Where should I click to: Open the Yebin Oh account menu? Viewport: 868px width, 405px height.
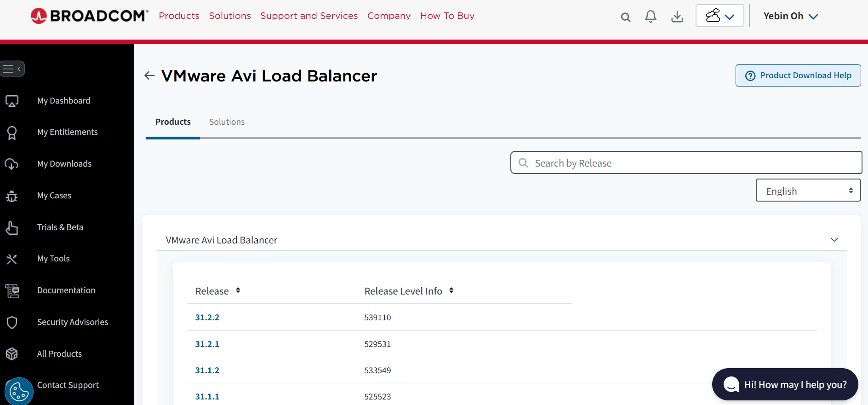click(x=791, y=16)
